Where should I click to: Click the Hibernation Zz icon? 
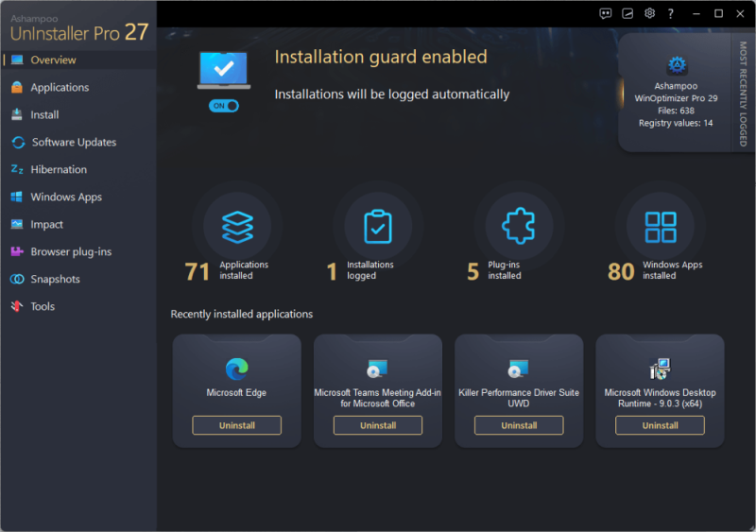point(17,169)
